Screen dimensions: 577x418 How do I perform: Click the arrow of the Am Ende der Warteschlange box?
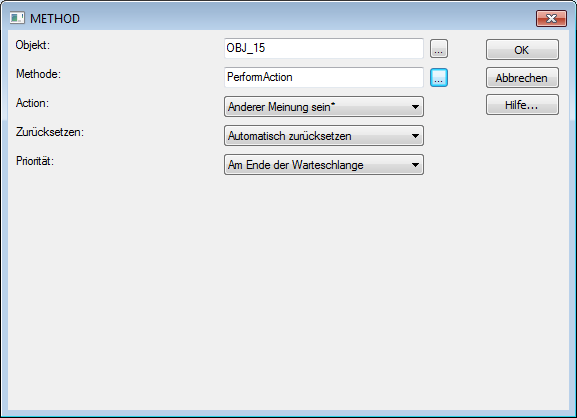tap(415, 165)
